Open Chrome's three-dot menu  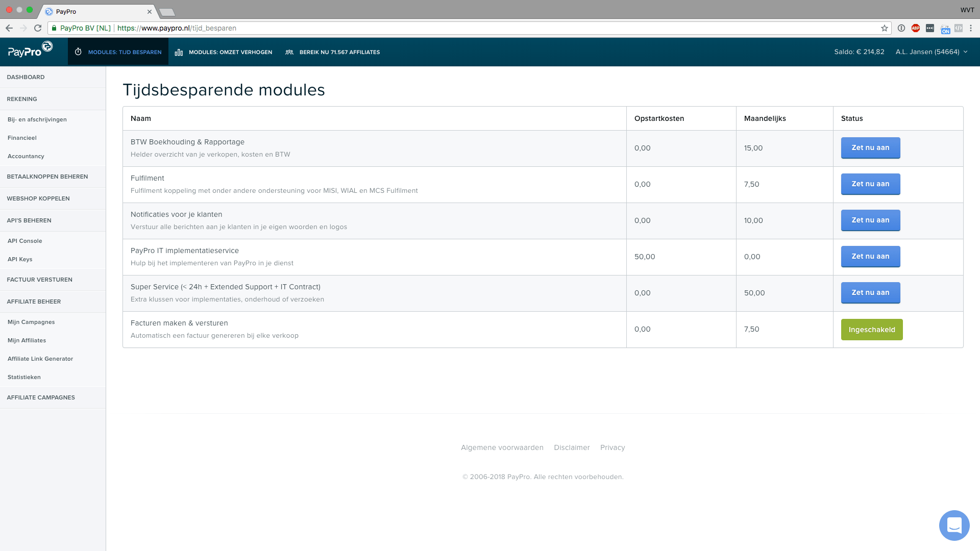click(x=971, y=28)
